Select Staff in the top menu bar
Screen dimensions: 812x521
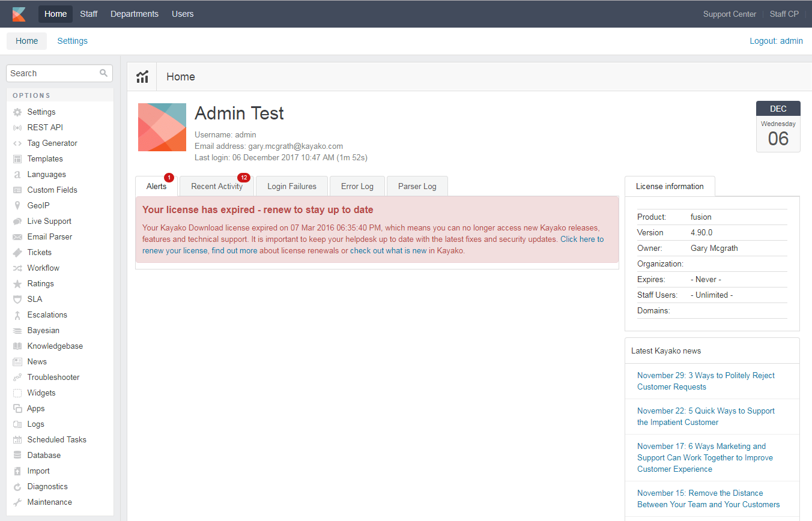coord(89,14)
